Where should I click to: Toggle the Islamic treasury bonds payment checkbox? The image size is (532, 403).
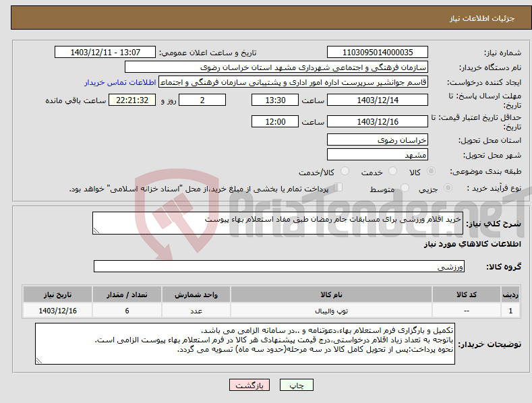[338, 187]
